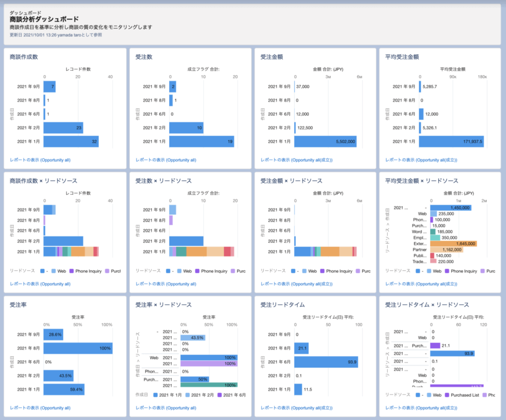Select the 5,502,000 bar in 受注金額 chart
This screenshot has height=420, width=506.
tap(325, 141)
